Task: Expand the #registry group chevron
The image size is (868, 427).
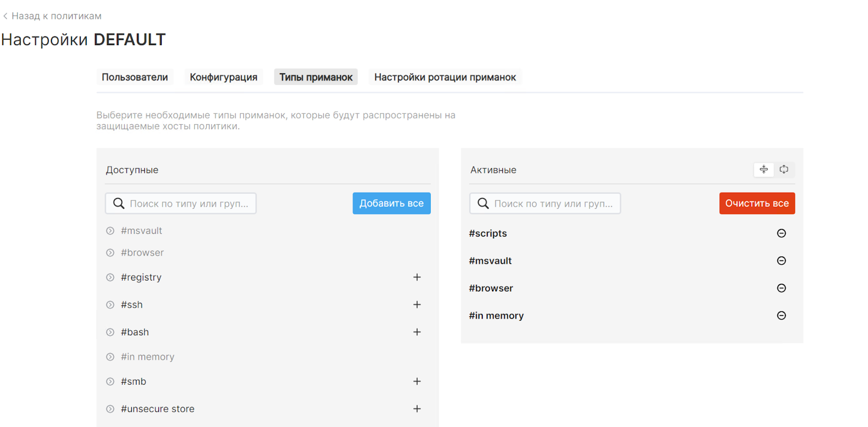Action: pos(110,277)
